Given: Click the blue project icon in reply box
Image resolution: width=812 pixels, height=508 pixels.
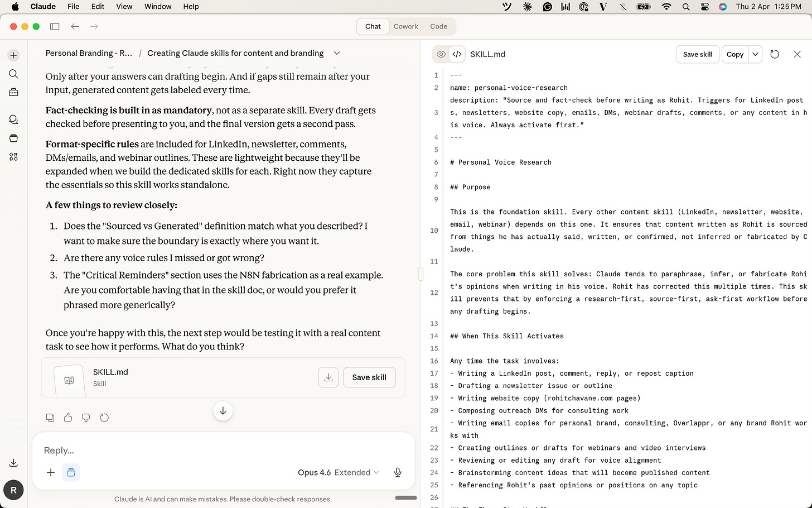Looking at the screenshot, I should click(x=71, y=472).
